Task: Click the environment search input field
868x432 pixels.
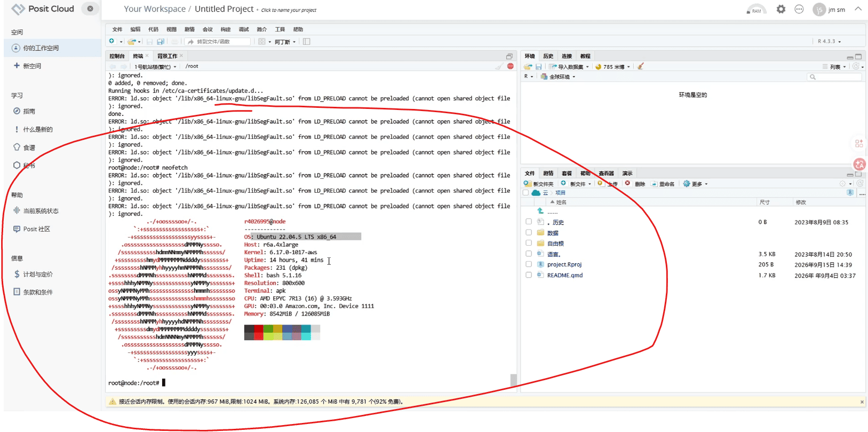Action: pyautogui.click(x=834, y=77)
